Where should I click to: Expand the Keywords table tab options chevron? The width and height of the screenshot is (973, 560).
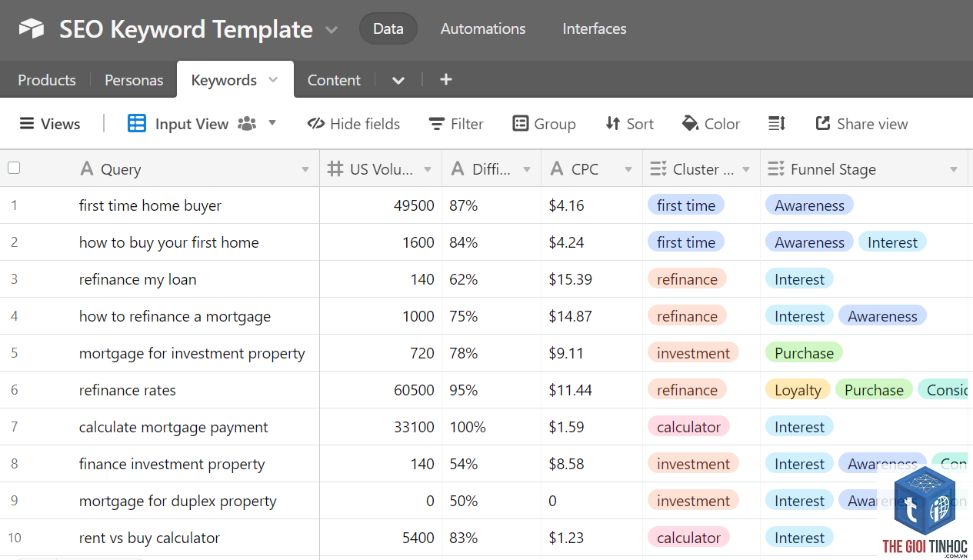[273, 80]
